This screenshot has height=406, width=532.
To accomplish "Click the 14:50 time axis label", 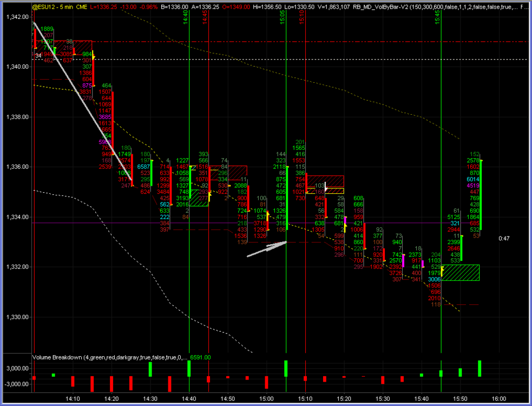I will pyautogui.click(x=228, y=399).
